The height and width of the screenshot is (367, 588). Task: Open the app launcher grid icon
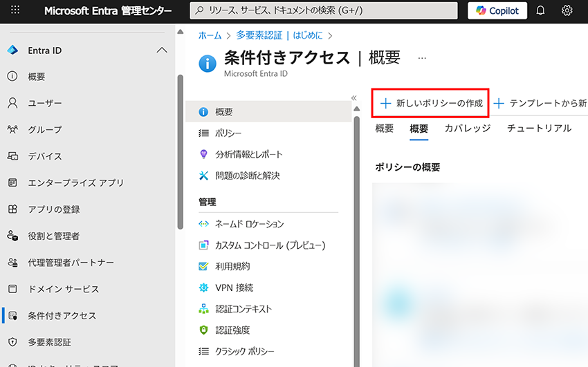point(15,10)
